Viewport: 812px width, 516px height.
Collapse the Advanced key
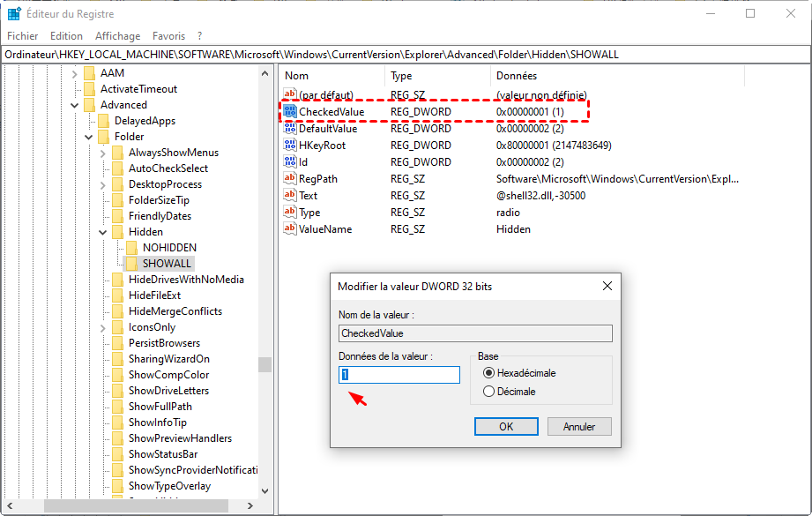tap(75, 105)
